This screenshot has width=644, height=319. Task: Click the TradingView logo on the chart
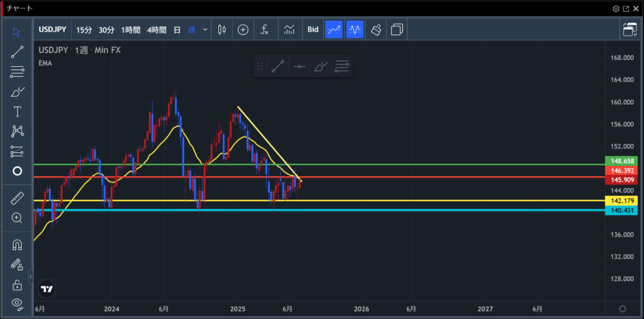click(x=47, y=289)
